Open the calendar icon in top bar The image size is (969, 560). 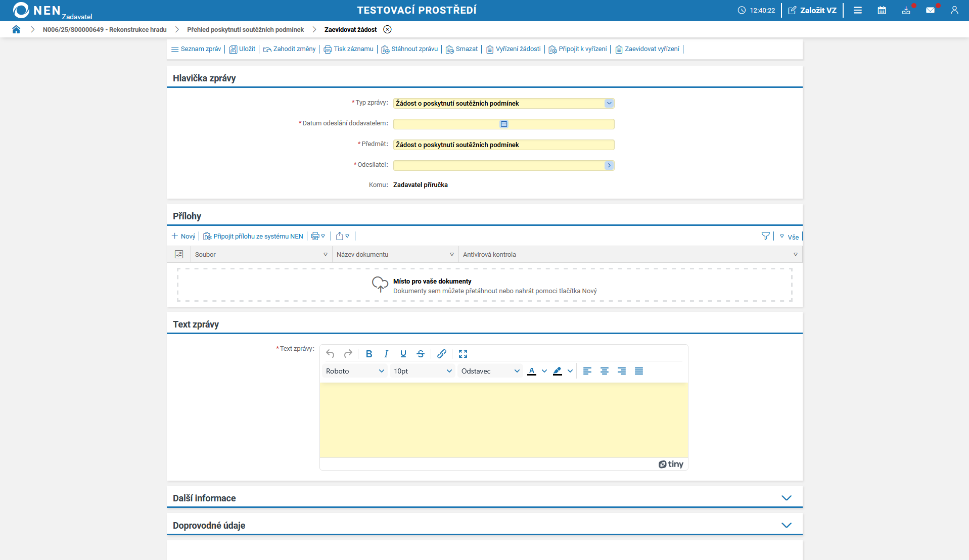point(882,10)
